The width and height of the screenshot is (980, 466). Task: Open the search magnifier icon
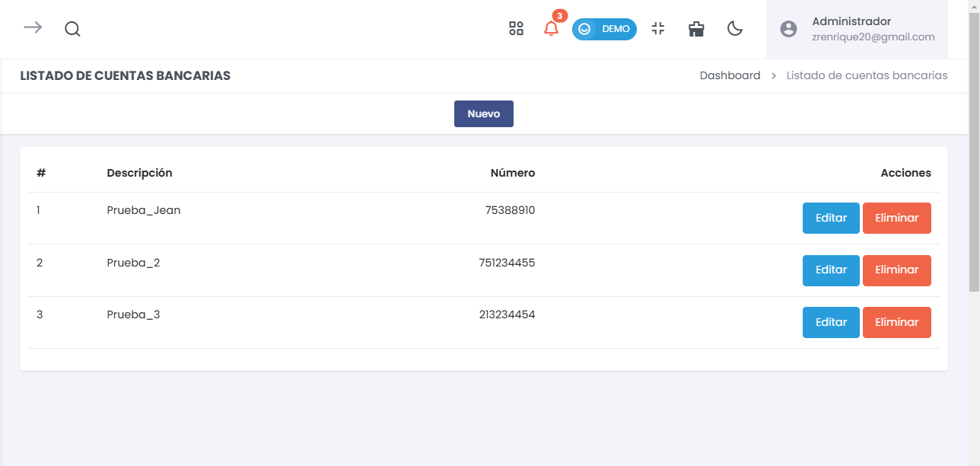72,29
